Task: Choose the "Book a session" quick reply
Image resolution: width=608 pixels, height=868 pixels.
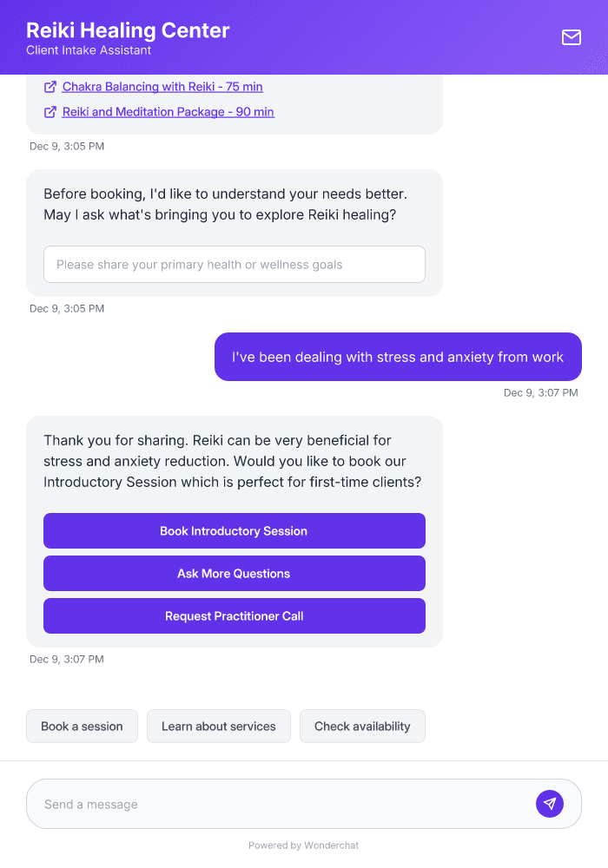Action: [x=82, y=726]
